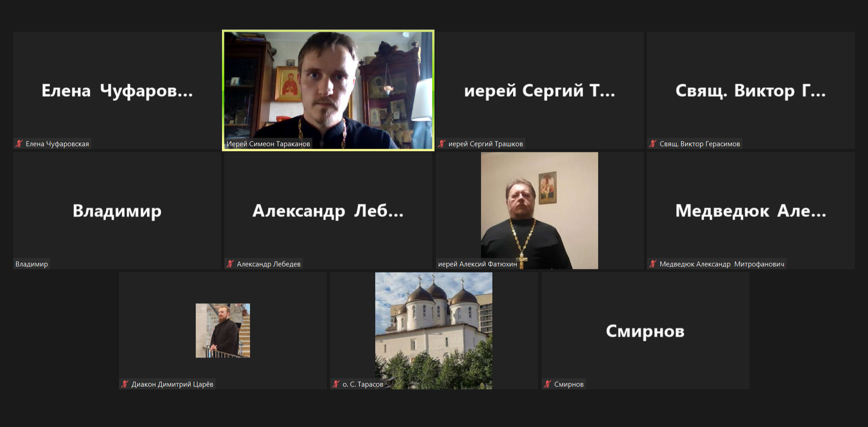
Task: Select the large Смирнов participant name
Action: click(x=645, y=331)
